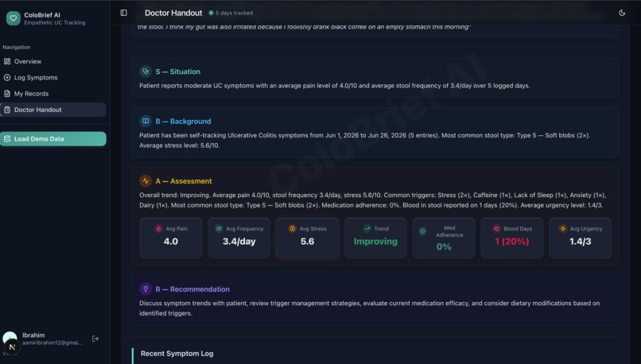Click the user email address text
Screen dimensions: 641x364
(52, 343)
